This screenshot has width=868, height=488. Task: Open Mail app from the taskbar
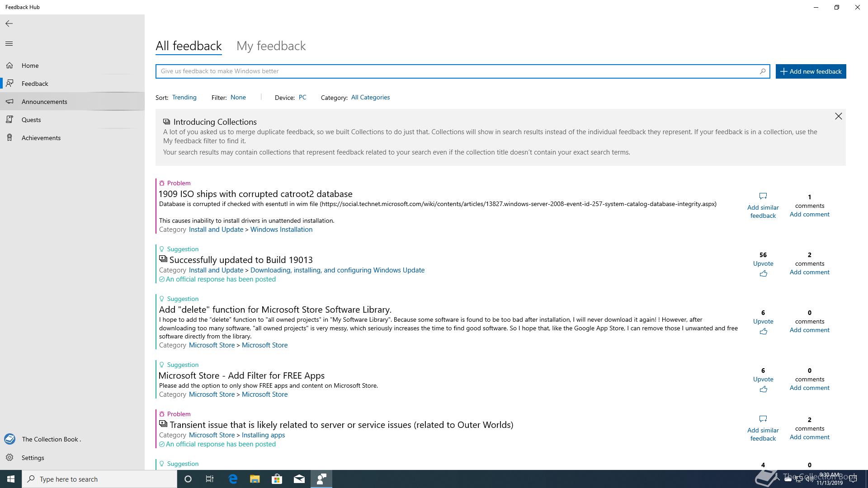(x=299, y=479)
